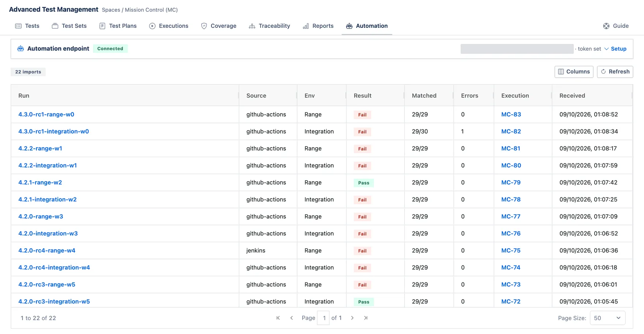Open the Tests tab

tap(27, 26)
